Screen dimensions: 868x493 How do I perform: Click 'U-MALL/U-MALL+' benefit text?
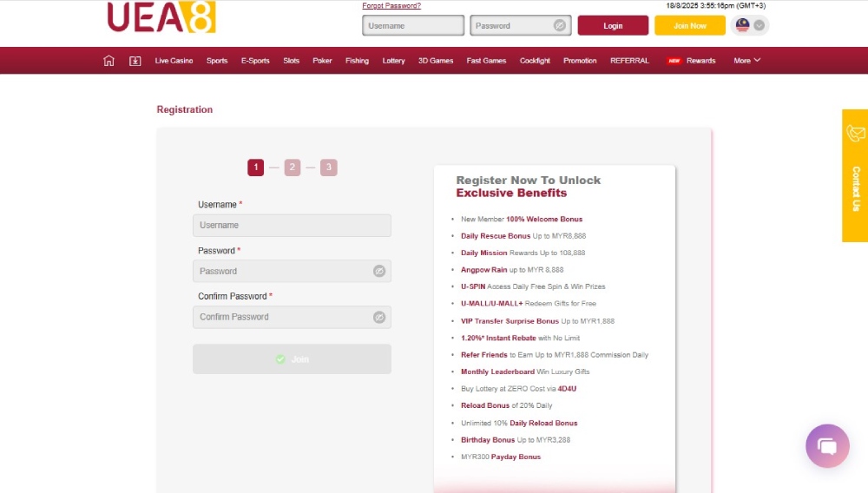491,304
